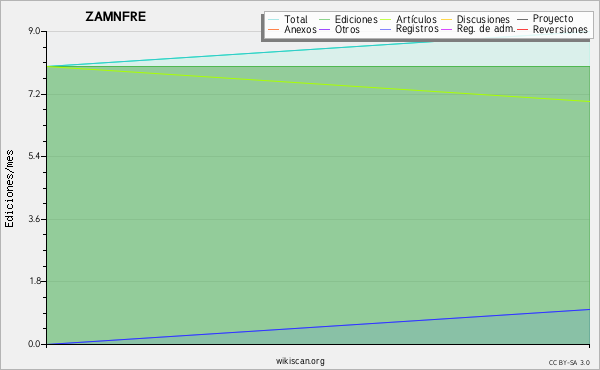Viewport: 600px width, 370px height.
Task: Select the Discusiones legend entry
Action: pyautogui.click(x=476, y=19)
